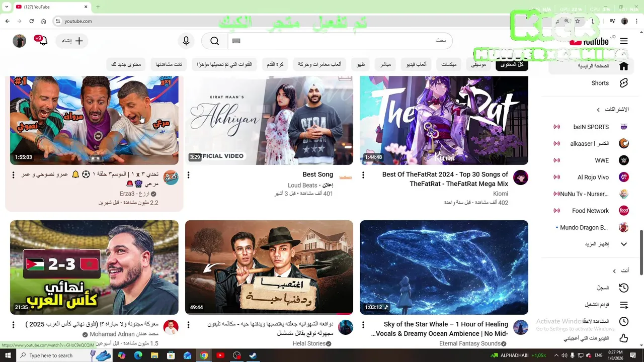Play the blue star whale thumbnail
644x362 pixels.
[x=444, y=267]
